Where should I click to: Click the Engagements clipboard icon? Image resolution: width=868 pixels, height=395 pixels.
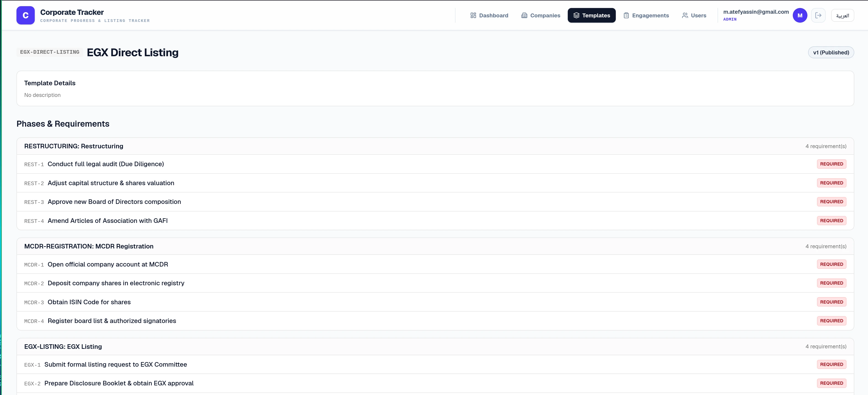pos(626,16)
